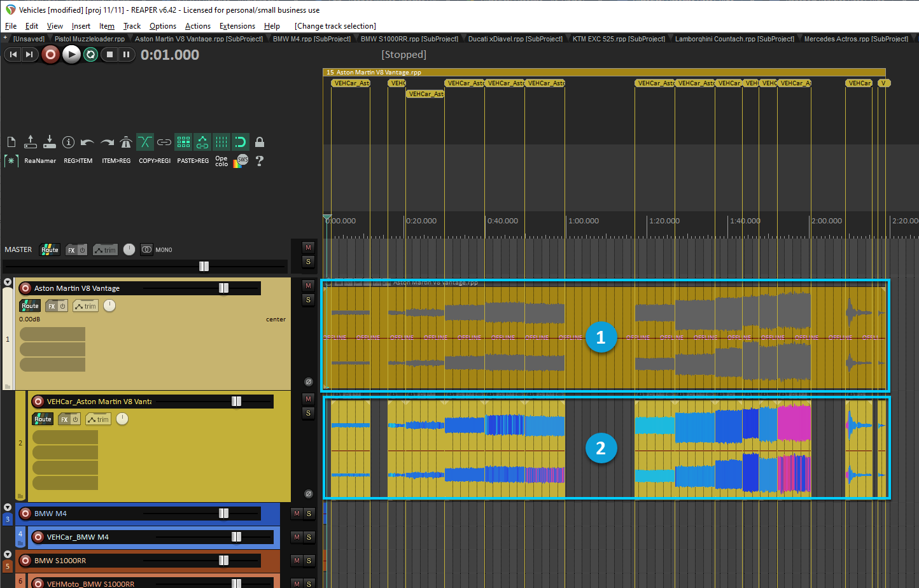
Task: Open the Extensions menu
Action: click(237, 26)
